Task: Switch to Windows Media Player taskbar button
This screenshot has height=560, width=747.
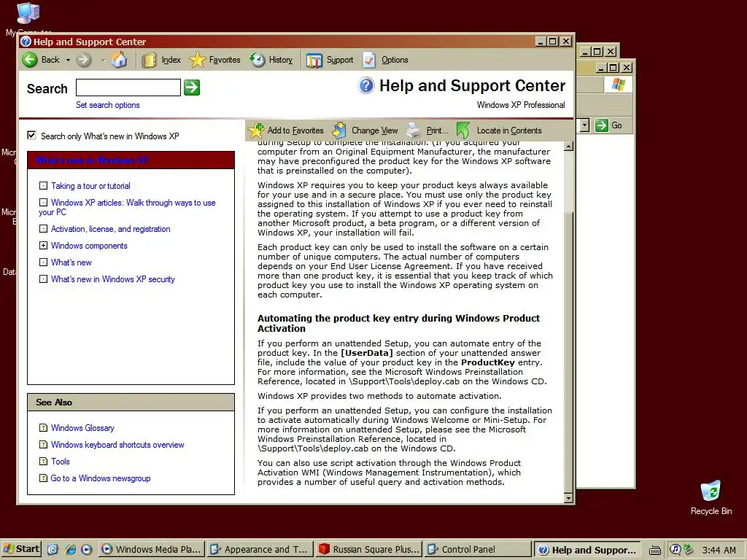Action: tap(152, 550)
